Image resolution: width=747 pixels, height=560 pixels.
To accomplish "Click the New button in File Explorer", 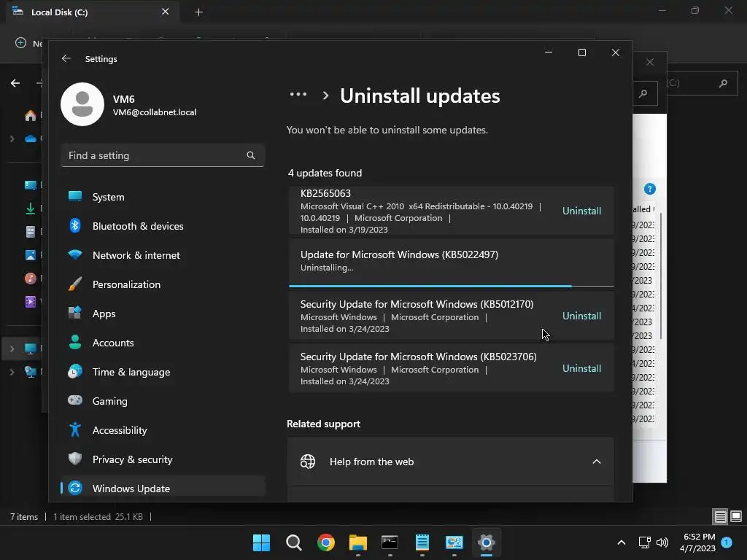I will (28, 43).
